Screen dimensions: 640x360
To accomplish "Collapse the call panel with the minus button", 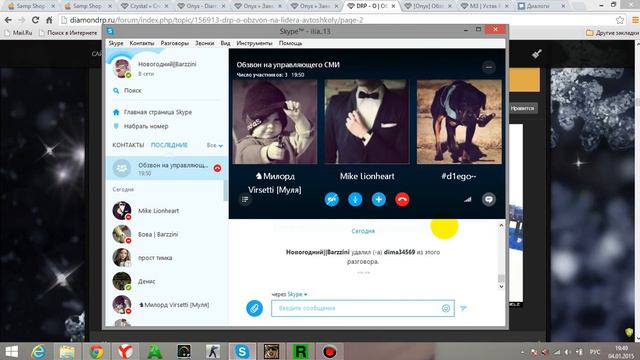I will click(489, 67).
